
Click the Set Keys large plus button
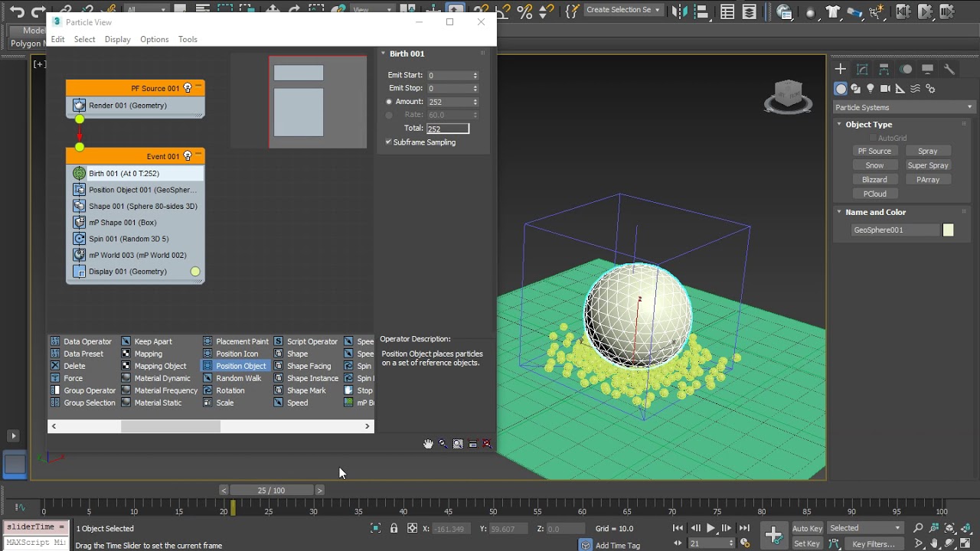pos(773,533)
